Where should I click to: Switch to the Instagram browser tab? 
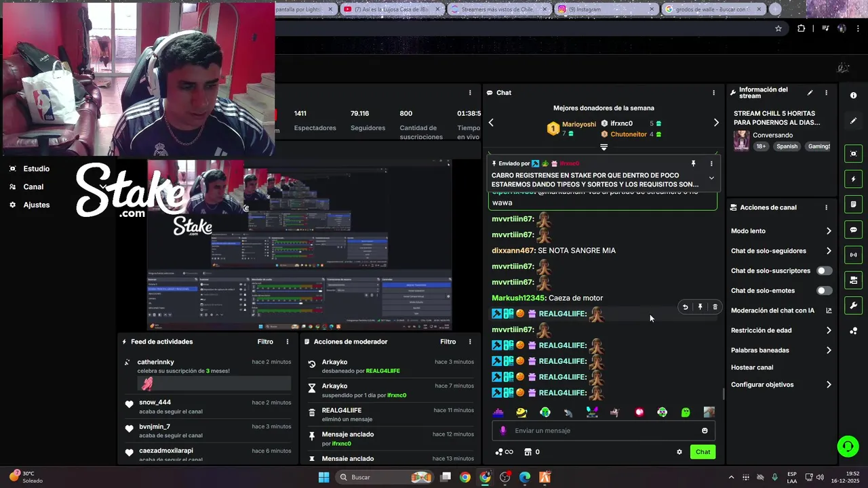[x=605, y=9]
